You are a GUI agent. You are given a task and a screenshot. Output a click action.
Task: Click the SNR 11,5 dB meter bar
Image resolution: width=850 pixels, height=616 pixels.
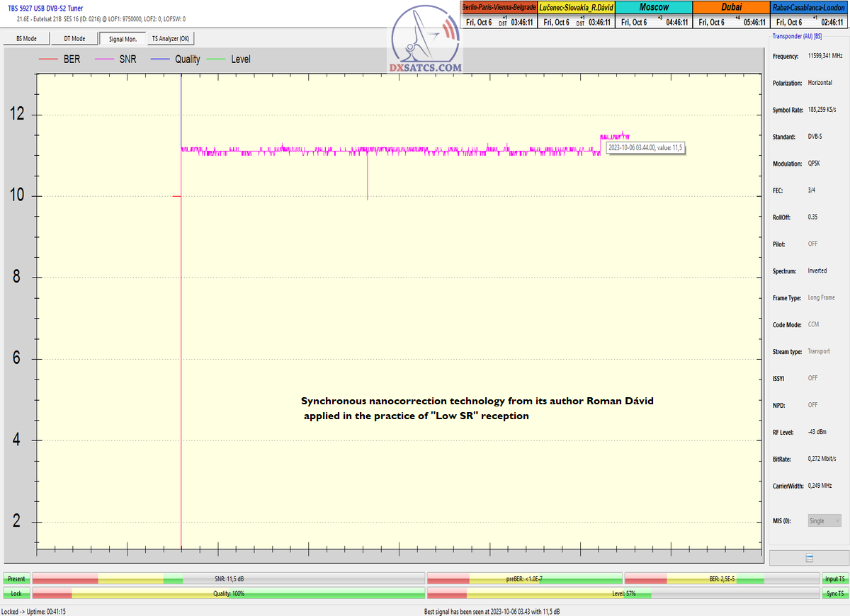229,579
